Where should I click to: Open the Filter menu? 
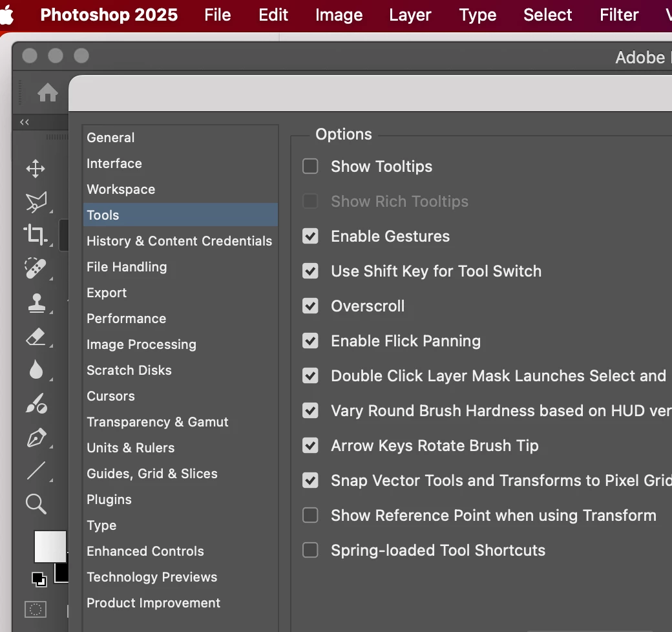pyautogui.click(x=619, y=15)
